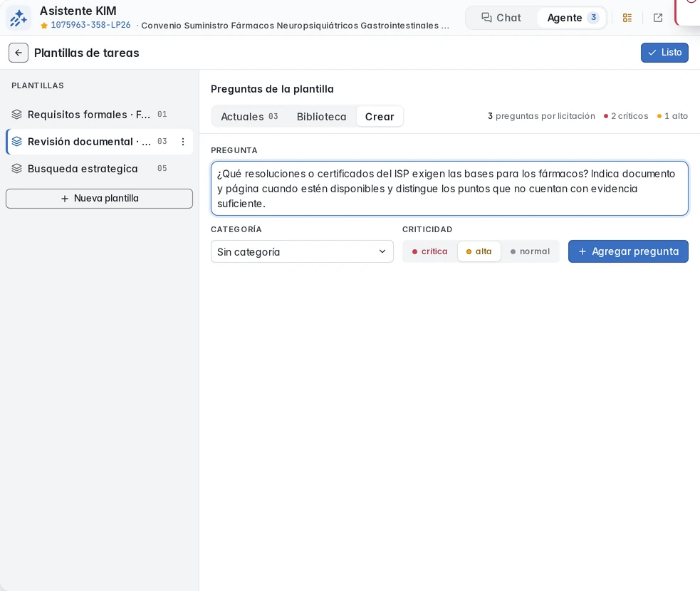Open the Actuales tab
Image resolution: width=700 pixels, height=591 pixels.
pyautogui.click(x=249, y=117)
